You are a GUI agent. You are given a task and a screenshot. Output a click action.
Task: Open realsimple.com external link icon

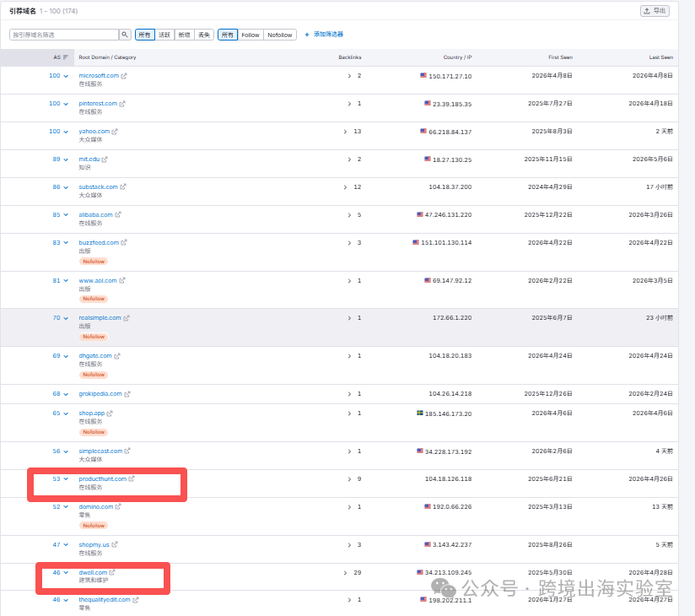click(x=127, y=318)
